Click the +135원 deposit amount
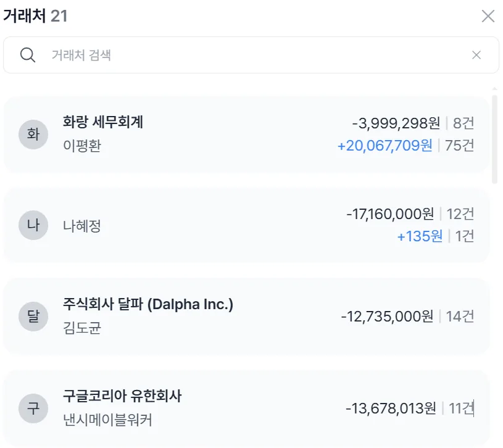503x448 pixels. tap(420, 236)
